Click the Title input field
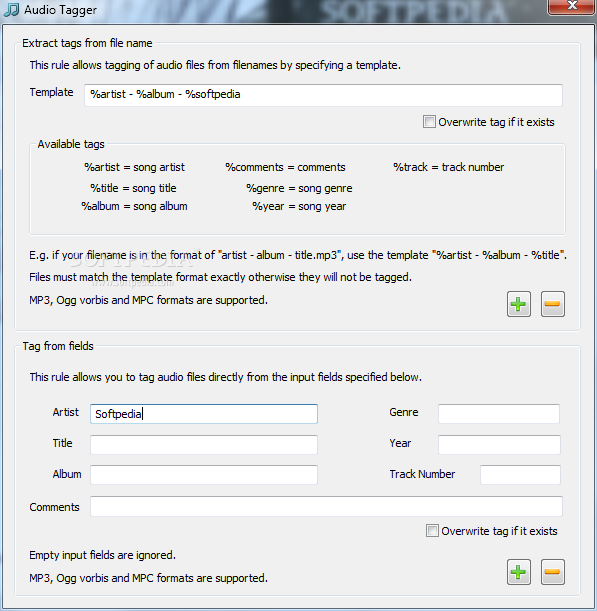Screen dimensions: 597x611 204,445
